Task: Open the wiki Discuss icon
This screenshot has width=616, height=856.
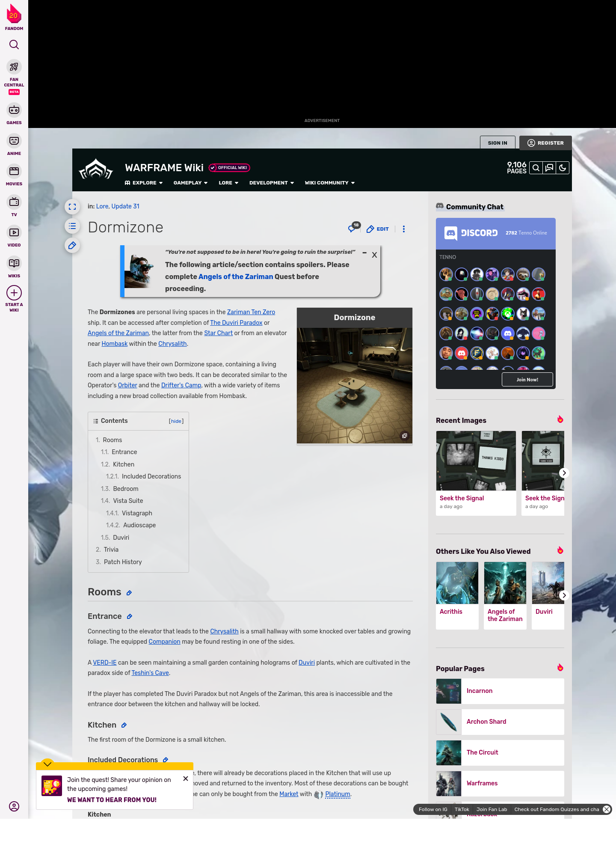Action: click(549, 168)
